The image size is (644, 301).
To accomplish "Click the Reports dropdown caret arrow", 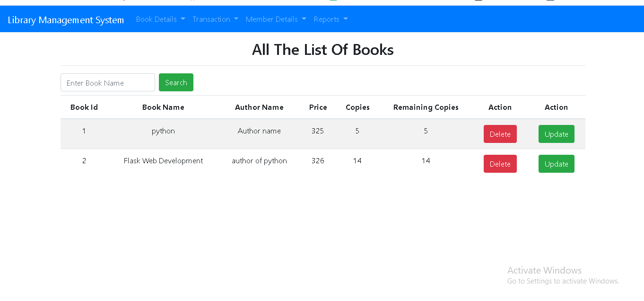I will 346,19.
